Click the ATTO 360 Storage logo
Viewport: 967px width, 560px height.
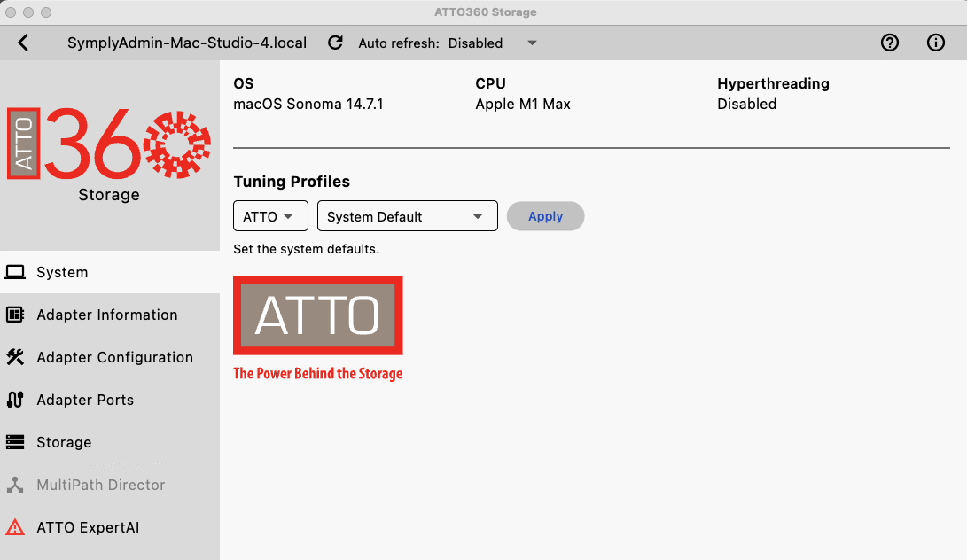point(109,155)
